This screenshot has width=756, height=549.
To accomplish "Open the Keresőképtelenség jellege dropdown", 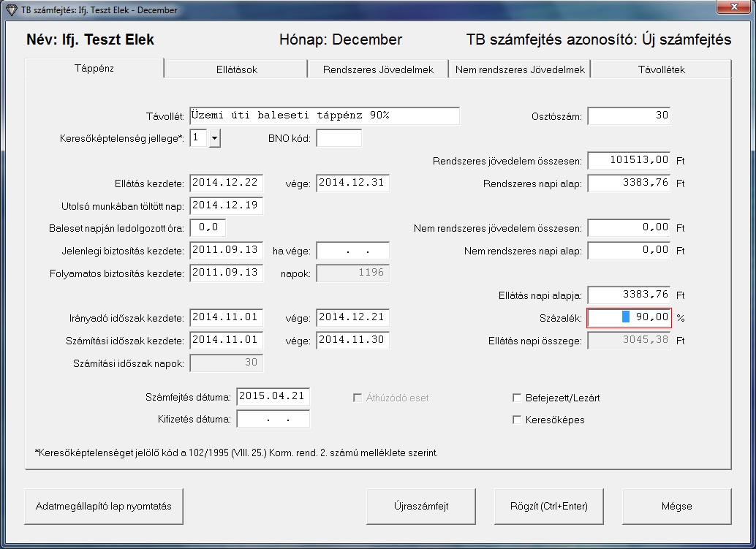I will [x=214, y=138].
